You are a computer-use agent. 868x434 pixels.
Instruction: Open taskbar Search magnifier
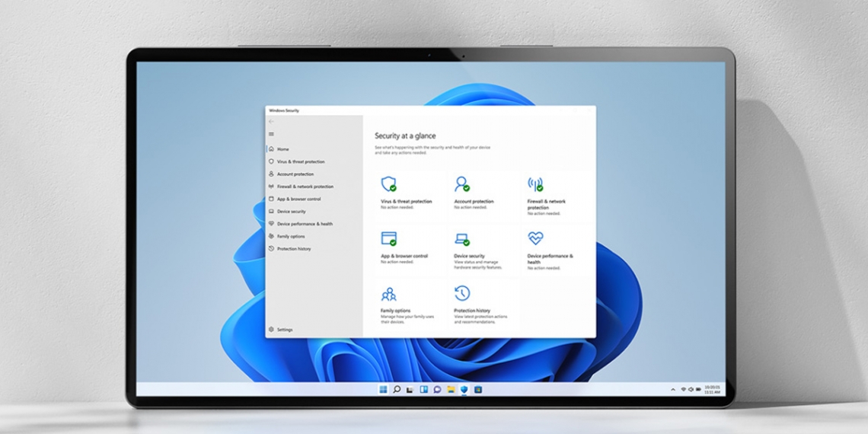[397, 390]
